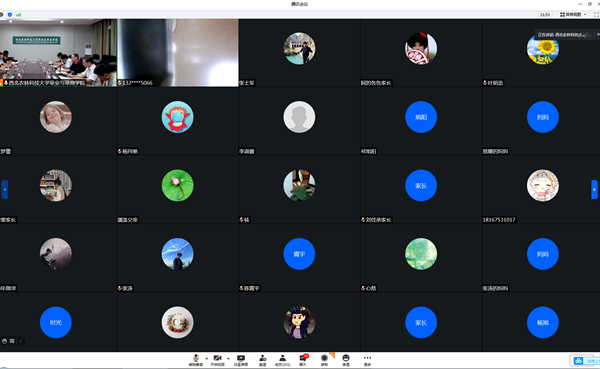Go to previous page of participants
The image size is (600, 369).
5,189
